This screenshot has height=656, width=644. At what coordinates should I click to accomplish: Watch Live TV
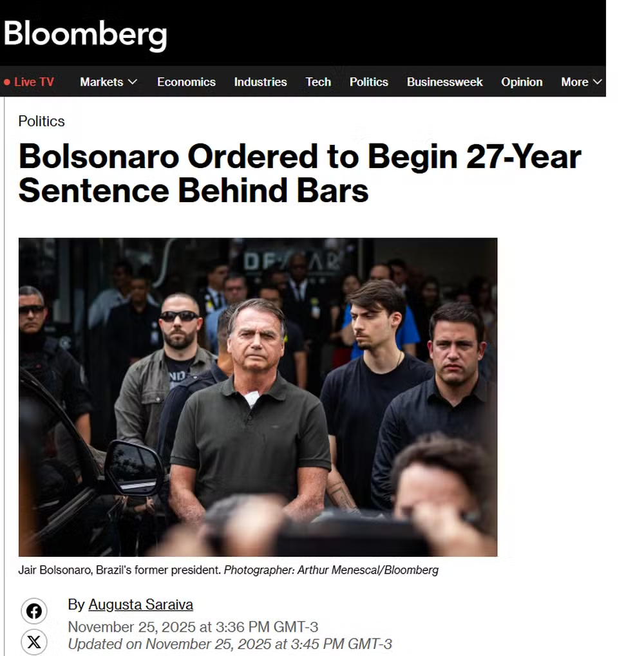(33, 82)
